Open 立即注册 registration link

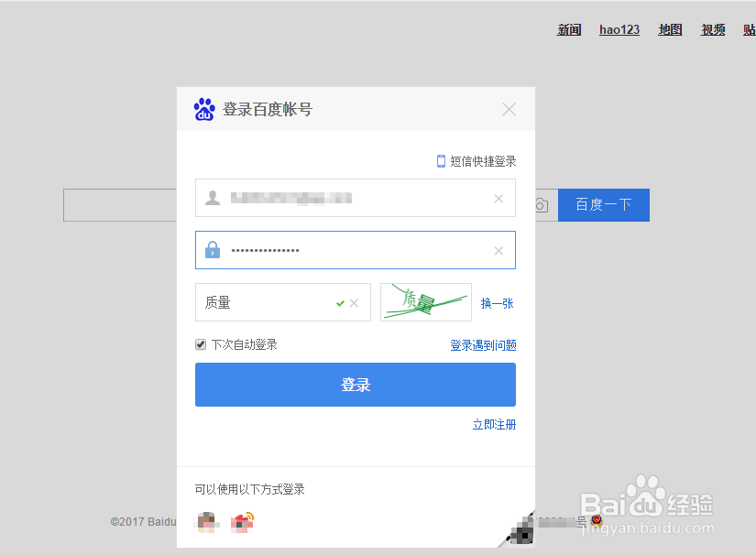[x=494, y=424]
